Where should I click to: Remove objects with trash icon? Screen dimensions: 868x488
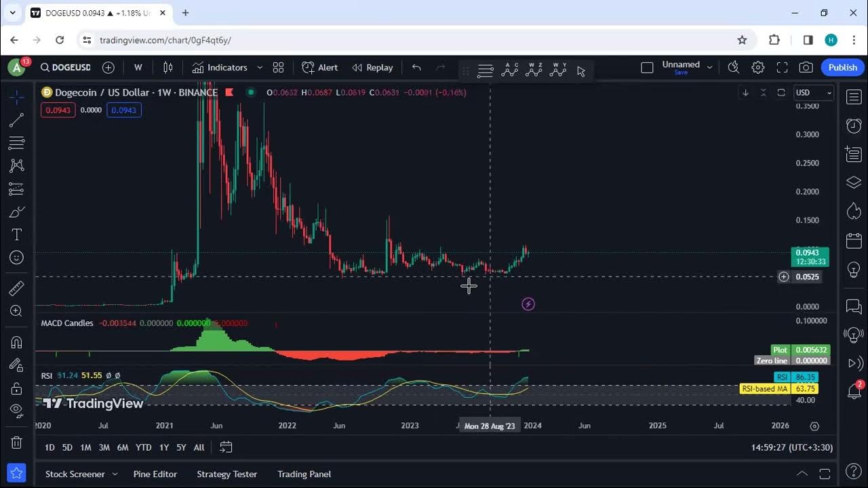16,443
